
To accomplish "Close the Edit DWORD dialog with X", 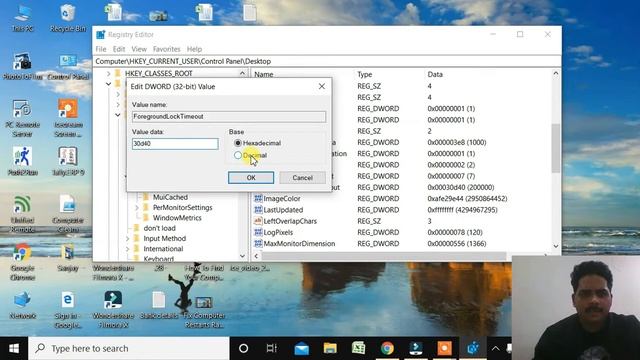I will click(322, 87).
